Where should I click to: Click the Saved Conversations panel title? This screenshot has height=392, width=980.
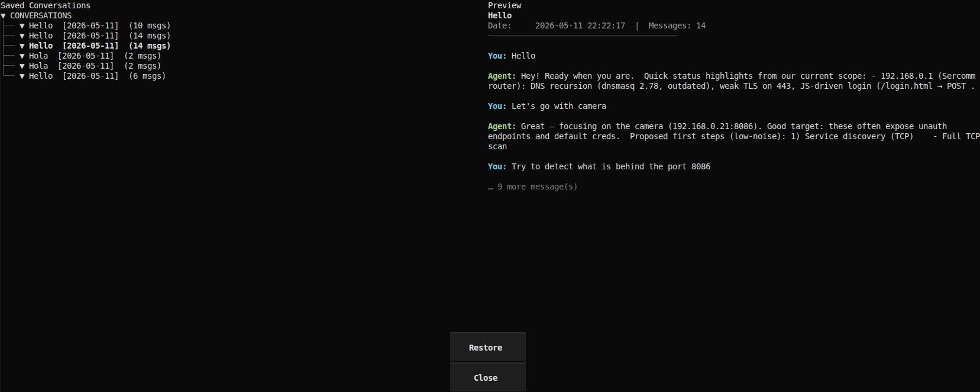click(x=46, y=5)
